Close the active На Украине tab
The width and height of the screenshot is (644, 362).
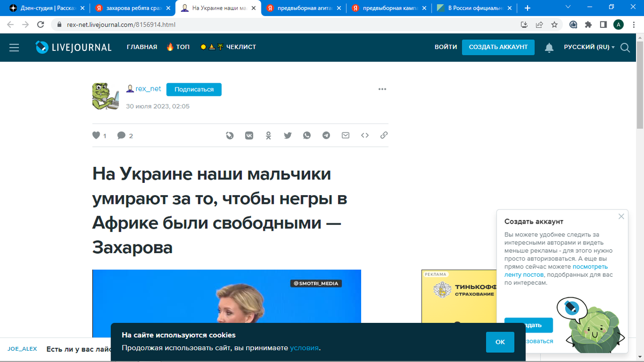click(x=253, y=8)
